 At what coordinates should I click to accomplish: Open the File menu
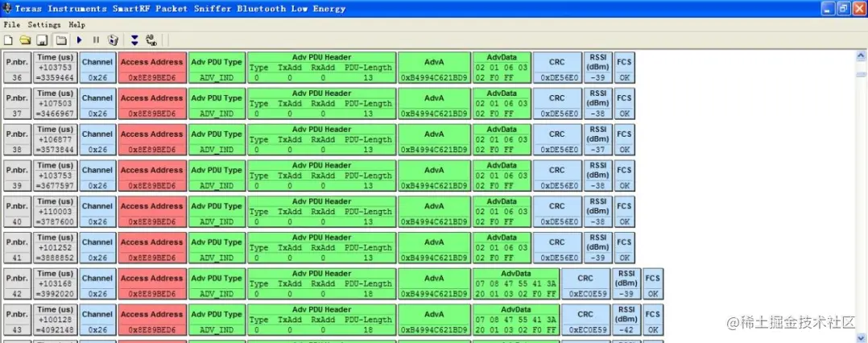coord(11,25)
